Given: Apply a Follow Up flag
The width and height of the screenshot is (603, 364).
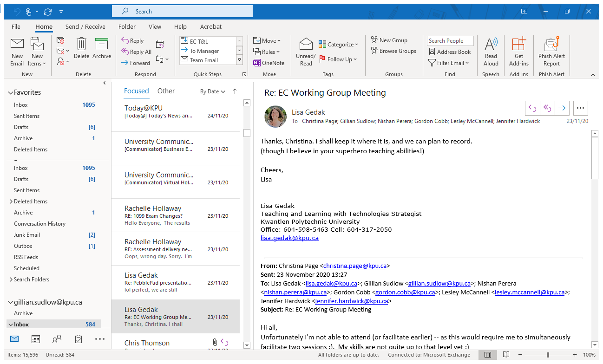Looking at the screenshot, I should (x=338, y=59).
